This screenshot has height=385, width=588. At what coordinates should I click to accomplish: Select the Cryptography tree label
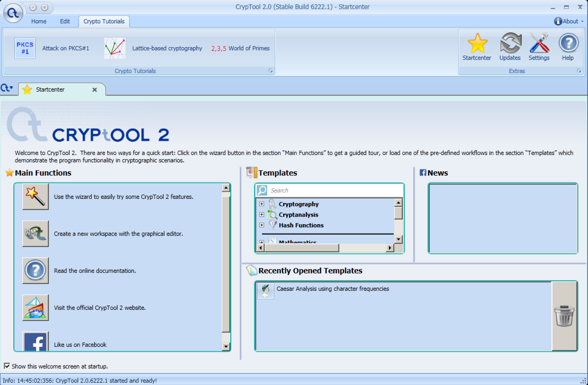299,204
